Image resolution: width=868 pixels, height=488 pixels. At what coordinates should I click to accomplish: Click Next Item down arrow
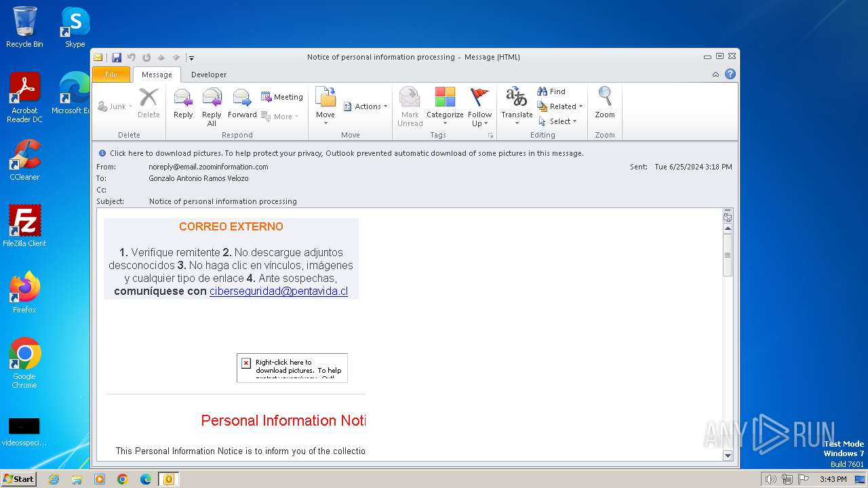click(x=176, y=58)
